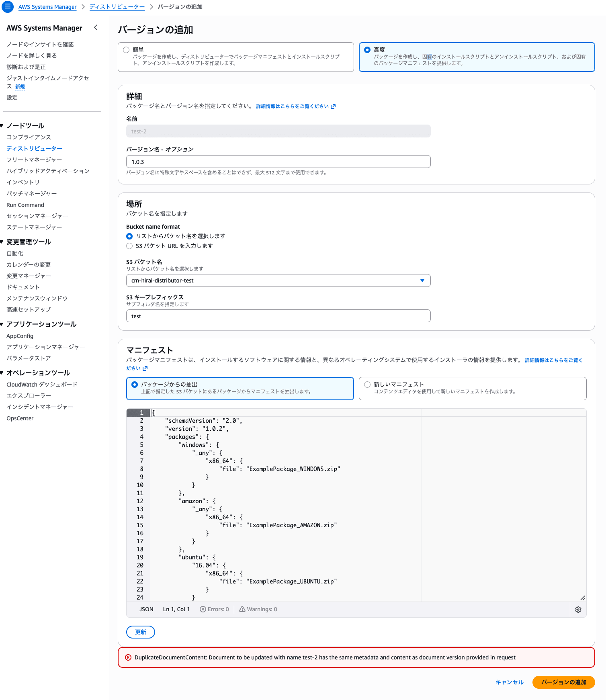Click line 3 "version": "1.0.2" in editor
Viewport: 606px width, 700px height.
197,429
